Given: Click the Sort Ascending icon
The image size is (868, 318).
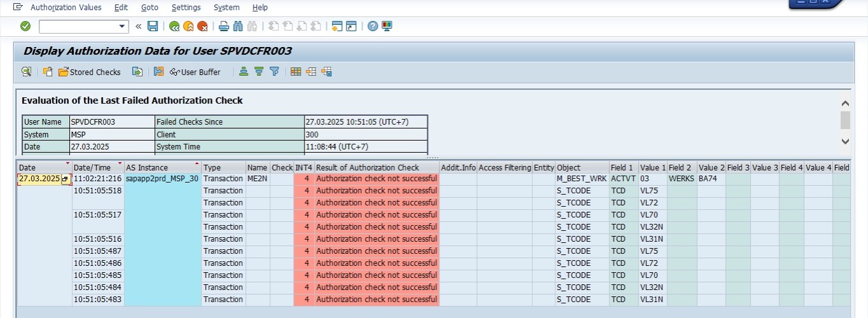Looking at the screenshot, I should 244,72.
